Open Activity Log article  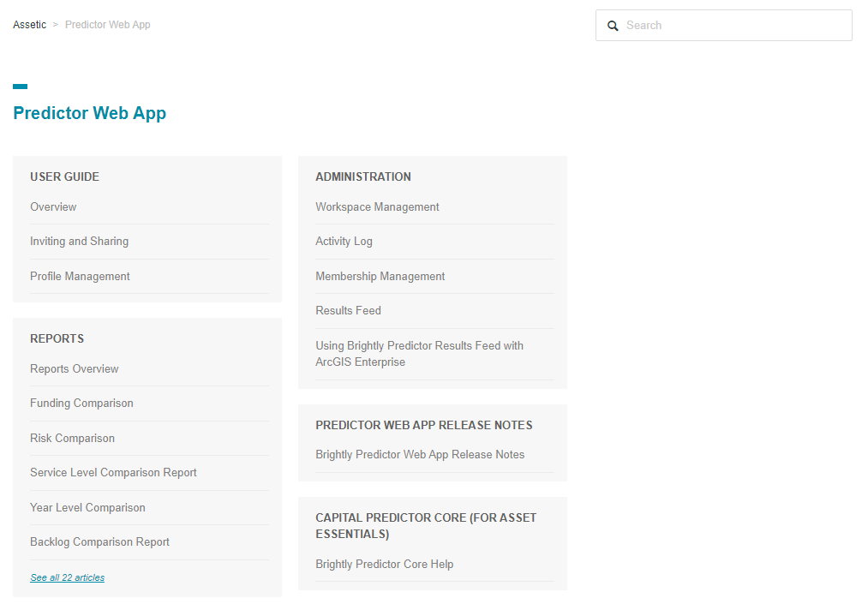pyautogui.click(x=344, y=242)
